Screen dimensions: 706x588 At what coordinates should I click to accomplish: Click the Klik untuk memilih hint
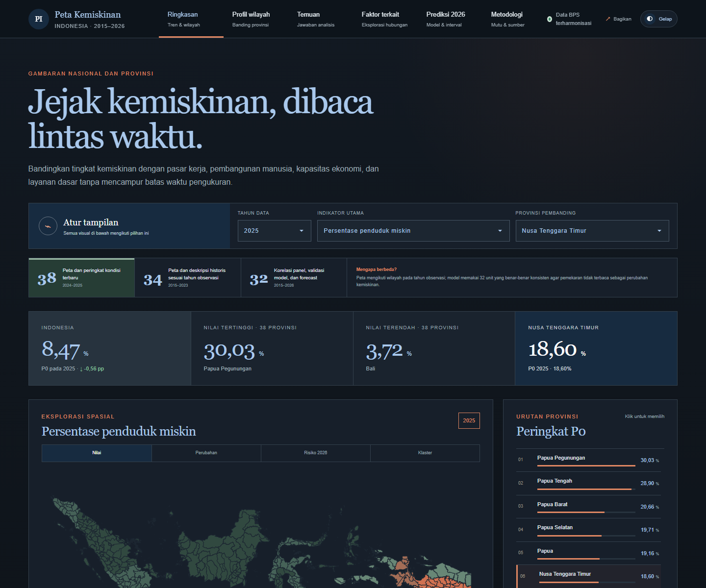[x=644, y=416]
